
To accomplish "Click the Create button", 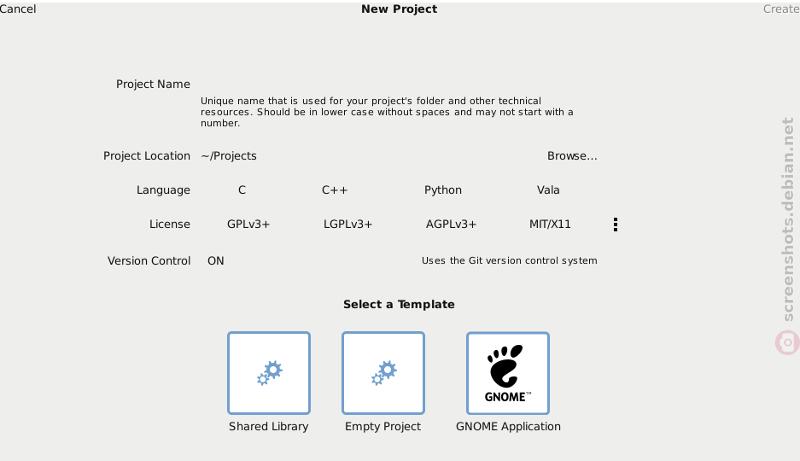I will pyautogui.click(x=781, y=9).
